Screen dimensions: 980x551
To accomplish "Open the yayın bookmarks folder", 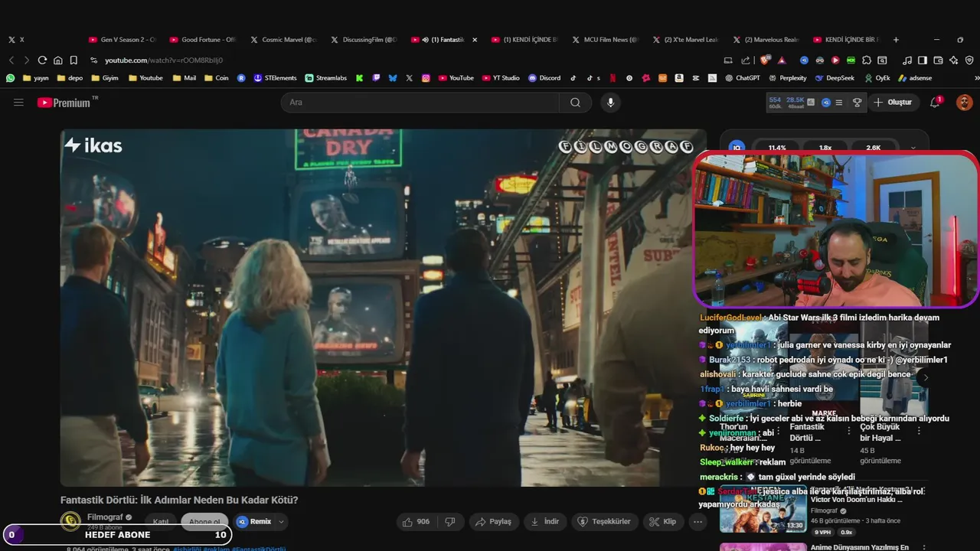I will point(35,77).
